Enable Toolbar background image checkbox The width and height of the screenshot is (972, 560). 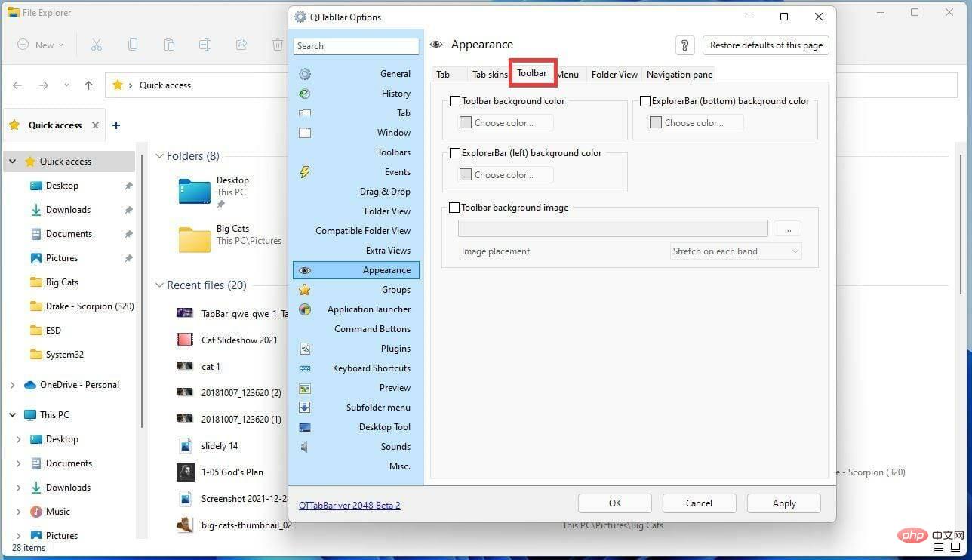(x=455, y=208)
